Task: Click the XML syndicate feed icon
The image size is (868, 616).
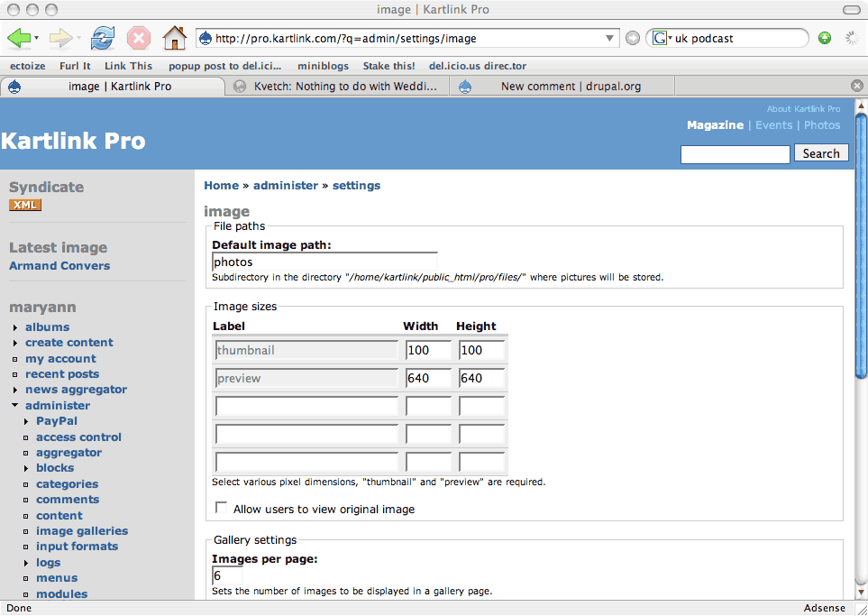Action: (24, 205)
